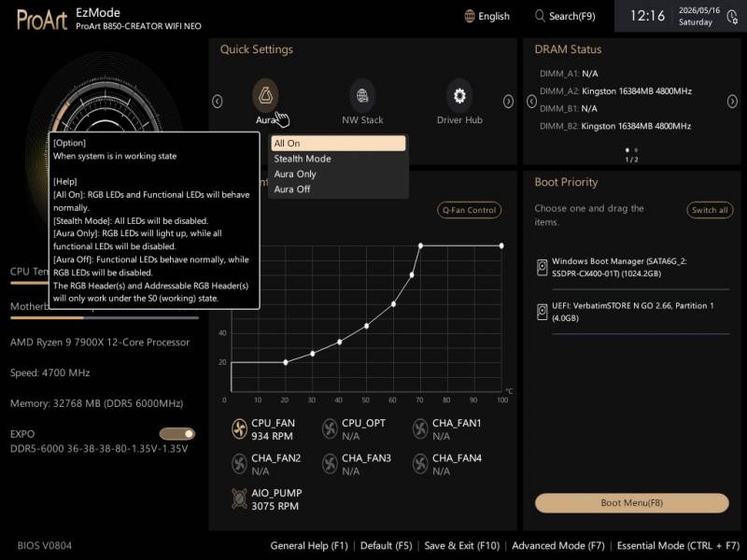This screenshot has height=560, width=747.
Task: Choose All On in Aura dropdown
Action: point(338,144)
